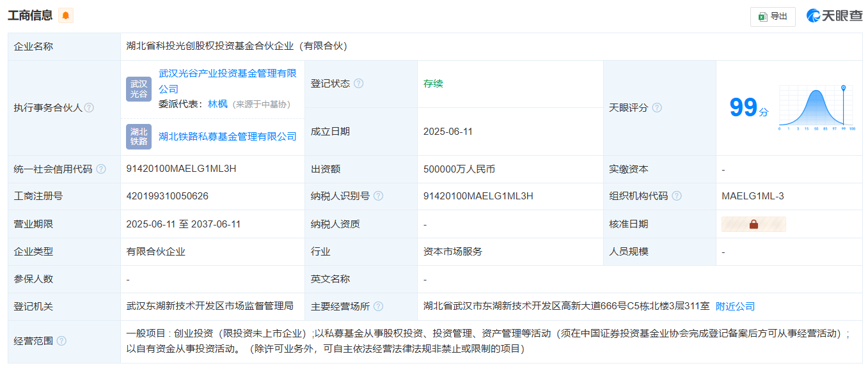Viewport: 868px width, 368px height.
Task: Click the 人员规模 label
Action: coord(629,252)
